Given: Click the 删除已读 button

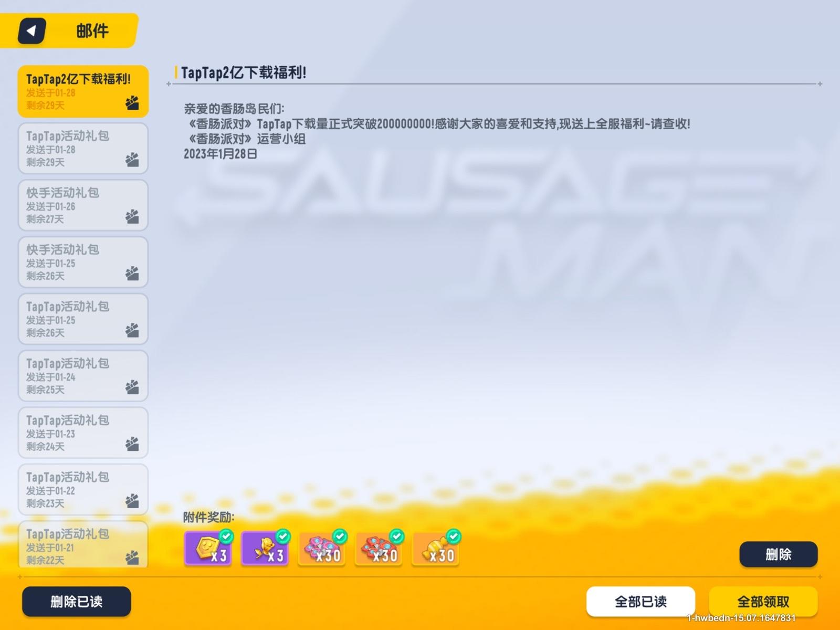Looking at the screenshot, I should [77, 601].
